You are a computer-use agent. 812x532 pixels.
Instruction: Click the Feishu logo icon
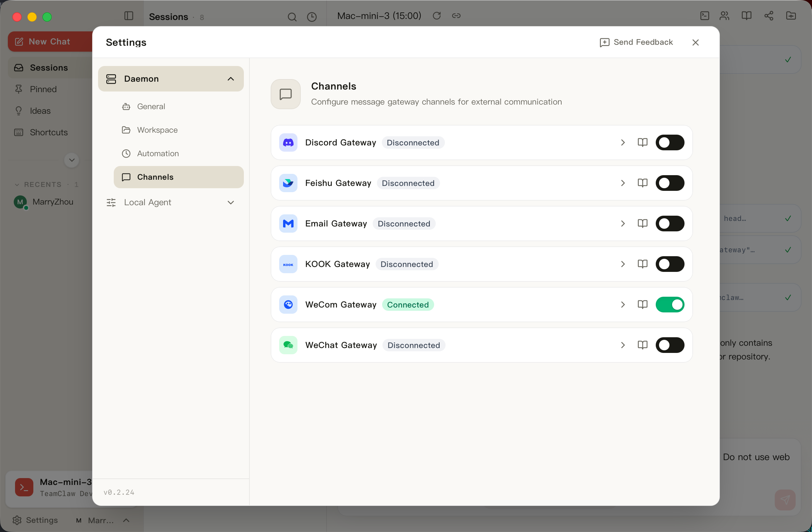(288, 183)
